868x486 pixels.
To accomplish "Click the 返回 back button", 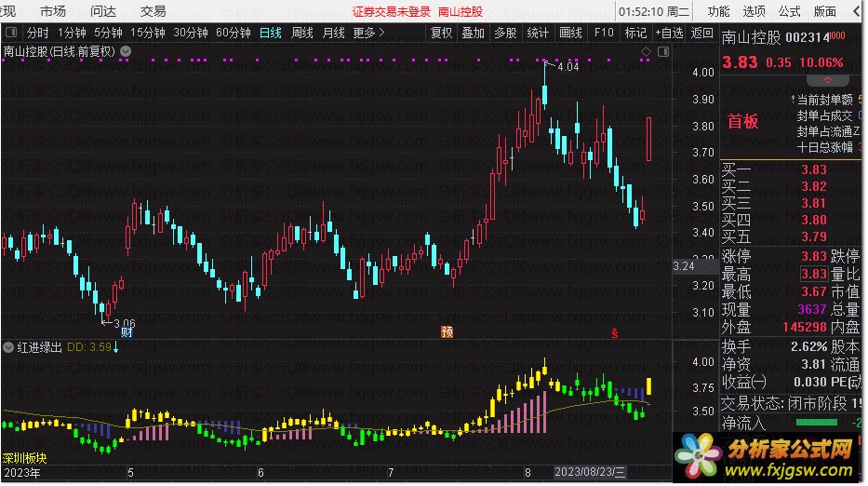I will point(701,33).
